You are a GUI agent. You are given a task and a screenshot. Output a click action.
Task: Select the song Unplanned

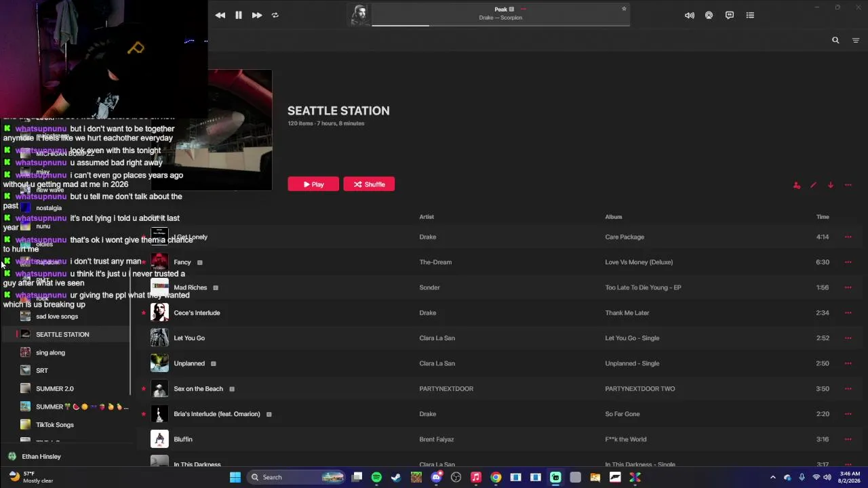coord(189,363)
